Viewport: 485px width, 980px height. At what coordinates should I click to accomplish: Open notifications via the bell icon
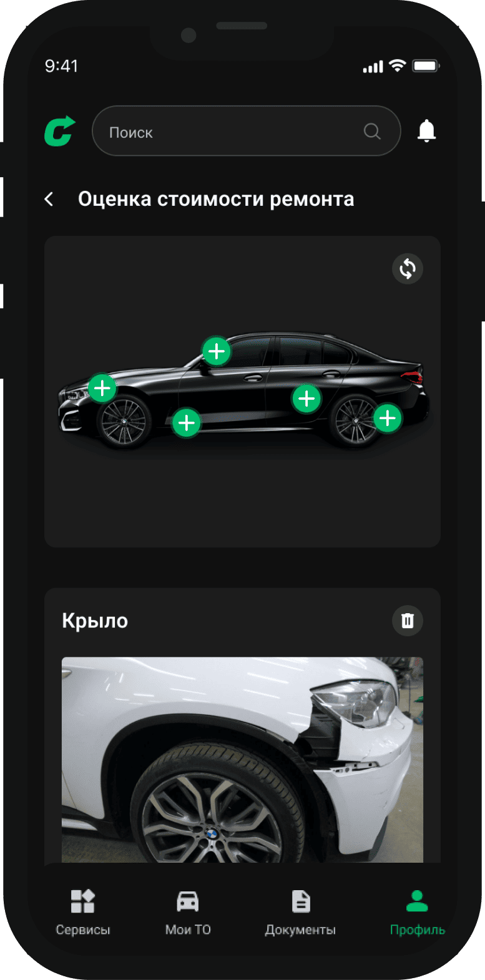coord(426,131)
